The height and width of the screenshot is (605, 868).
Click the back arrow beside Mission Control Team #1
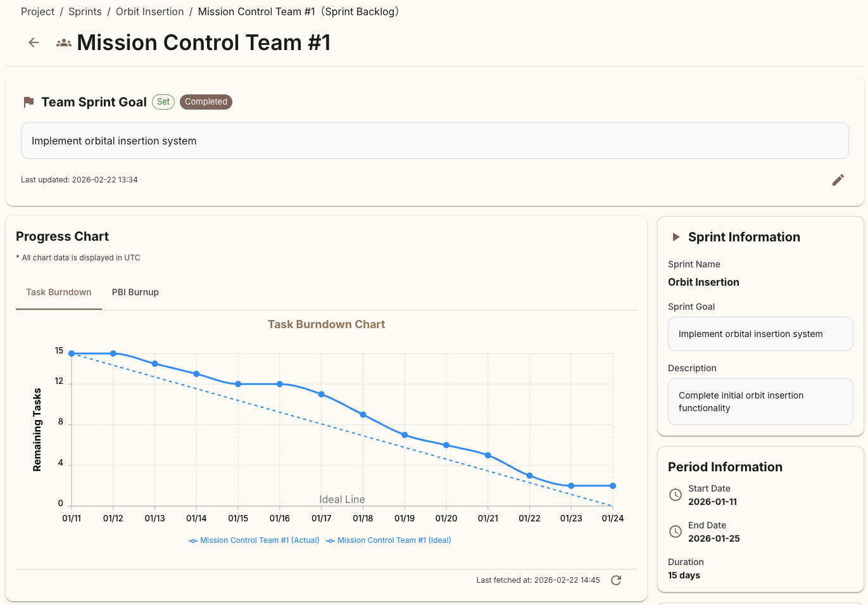point(33,42)
